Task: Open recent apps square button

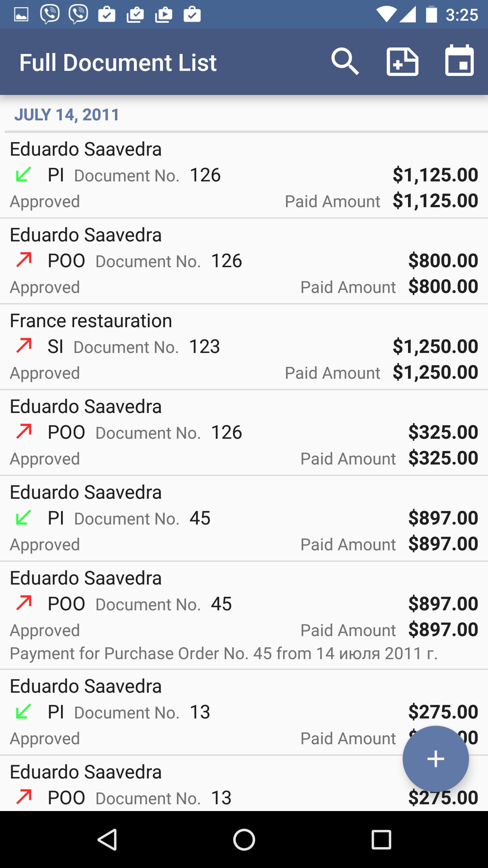Action: 381,840
